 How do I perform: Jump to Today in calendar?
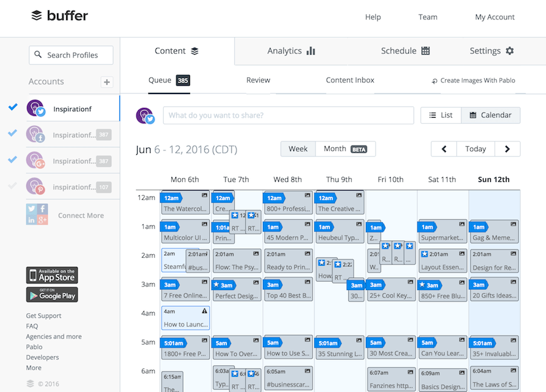pos(476,149)
